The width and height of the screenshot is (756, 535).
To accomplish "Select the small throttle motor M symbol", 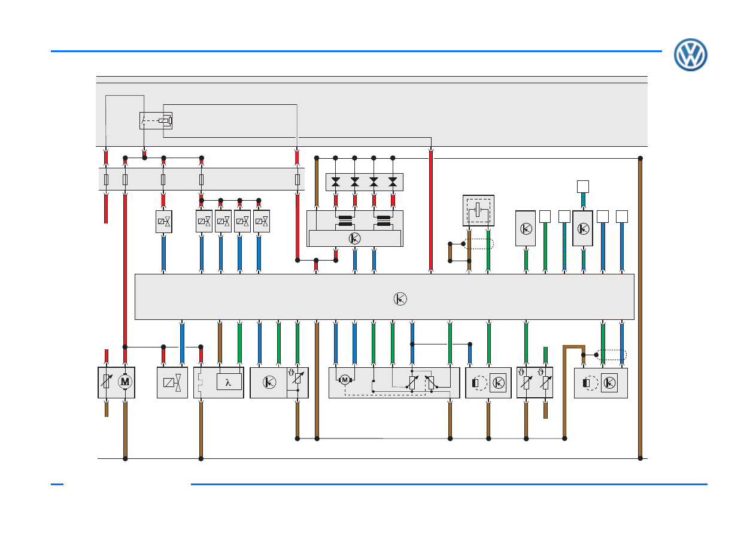I will 344,379.
